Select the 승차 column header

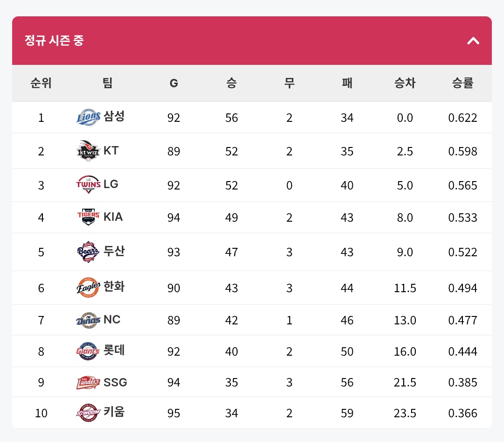click(405, 83)
